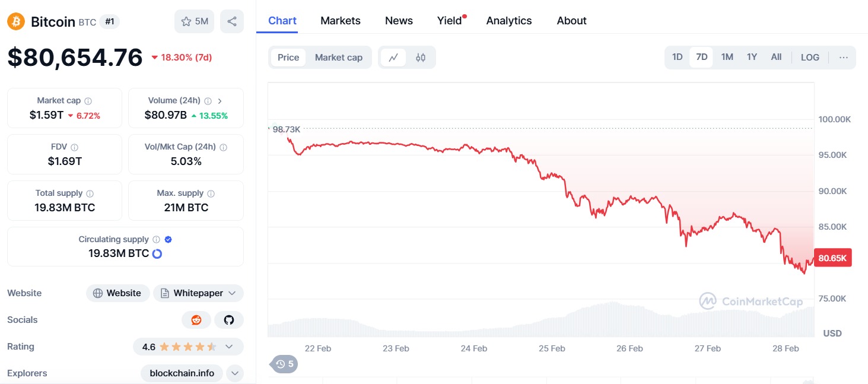Switch to line chart view

point(393,58)
